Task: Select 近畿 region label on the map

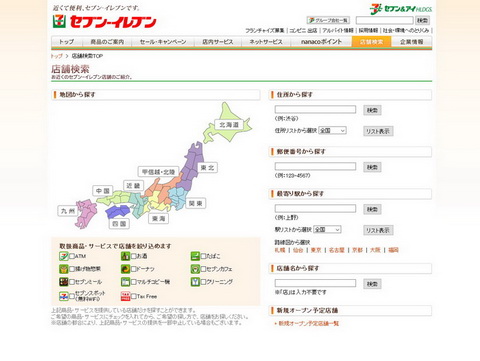Action: [x=133, y=186]
